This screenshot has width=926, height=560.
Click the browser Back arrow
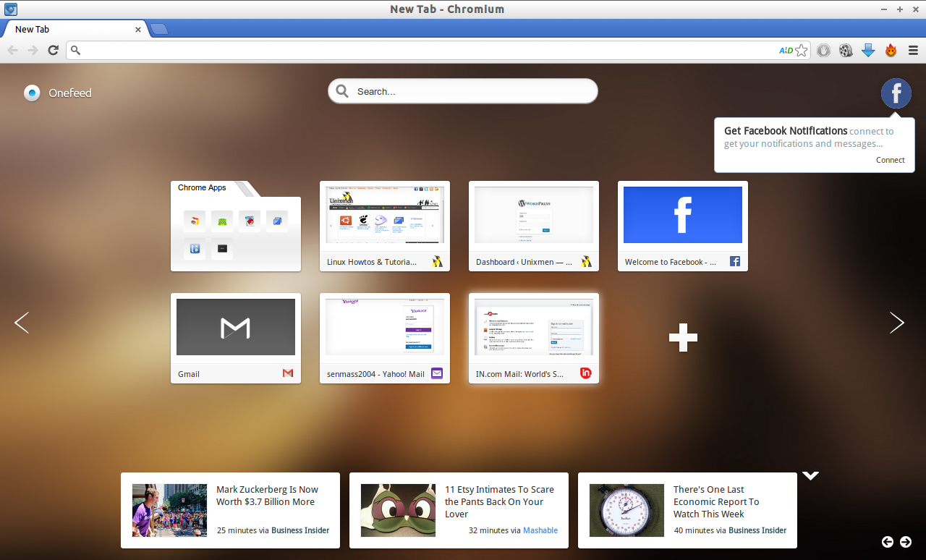[13, 50]
